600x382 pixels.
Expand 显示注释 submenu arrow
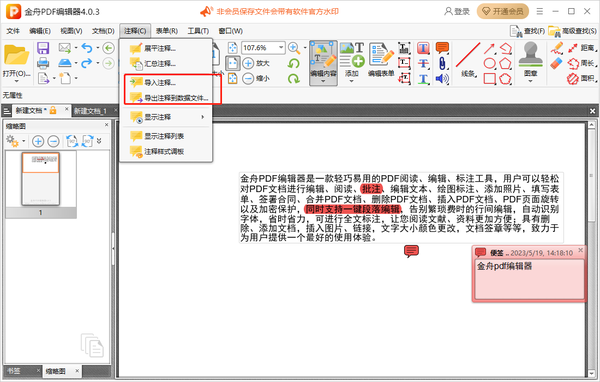click(203, 117)
